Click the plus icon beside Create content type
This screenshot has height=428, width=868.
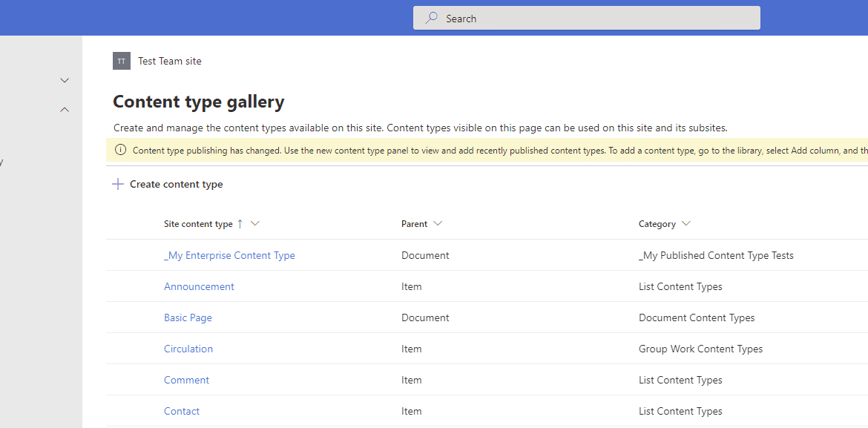pos(117,185)
